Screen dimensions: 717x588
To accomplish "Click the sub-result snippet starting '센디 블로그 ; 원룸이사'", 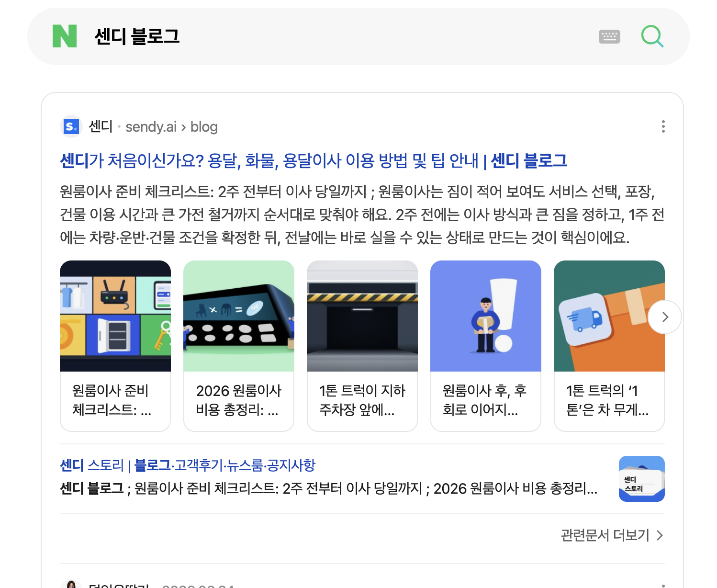I will [x=329, y=488].
